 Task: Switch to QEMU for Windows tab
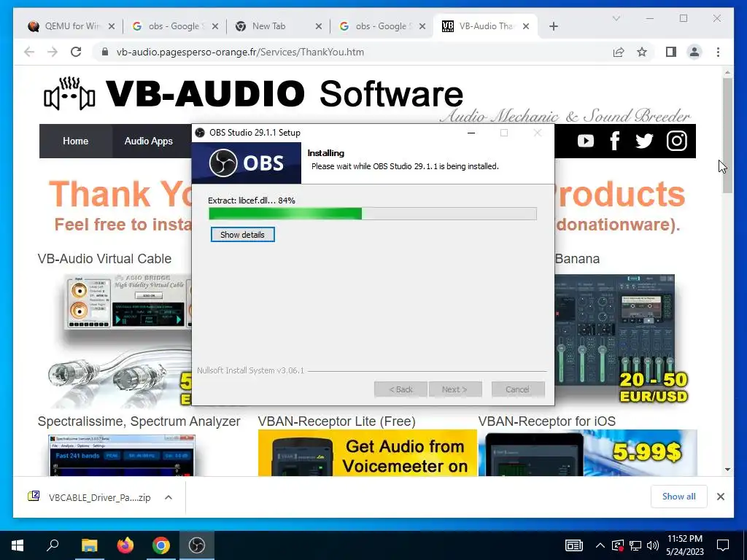(71, 26)
